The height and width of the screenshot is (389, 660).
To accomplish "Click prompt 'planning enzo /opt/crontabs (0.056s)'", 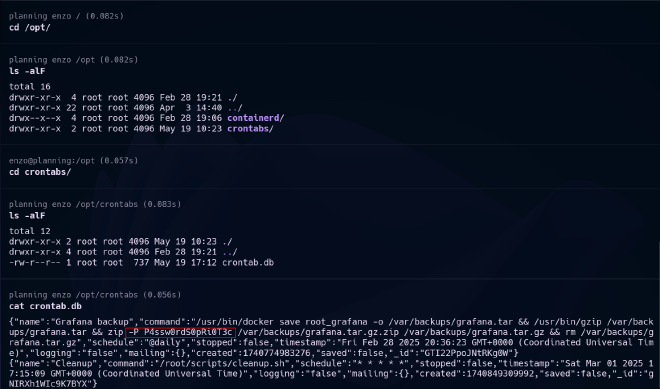I will (x=95, y=295).
